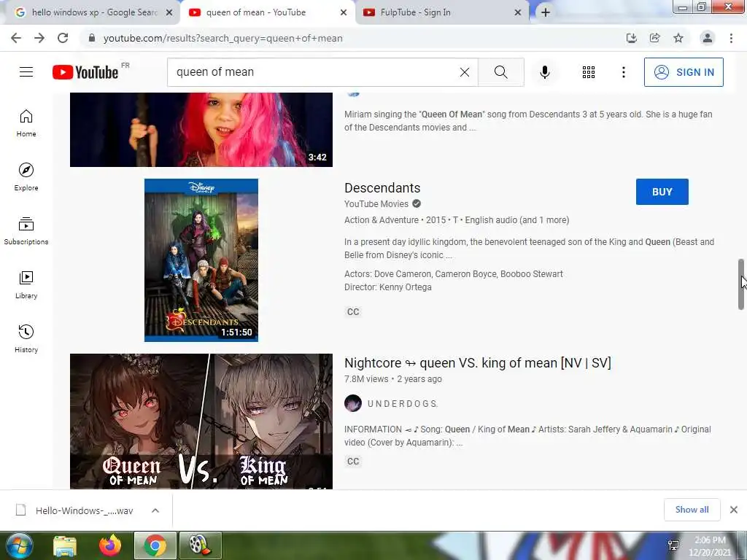Click the UNDERDOGS channel avatar
The height and width of the screenshot is (560, 747).
[x=353, y=403]
